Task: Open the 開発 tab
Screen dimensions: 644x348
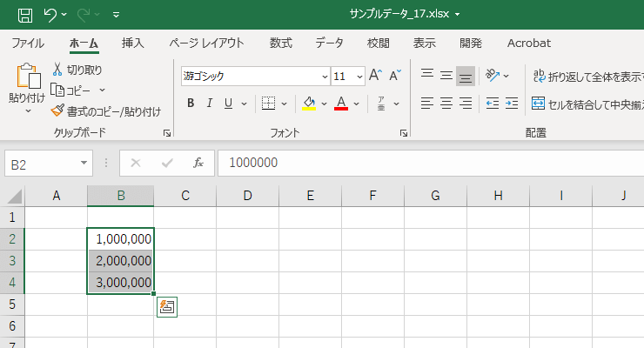Action: point(471,43)
